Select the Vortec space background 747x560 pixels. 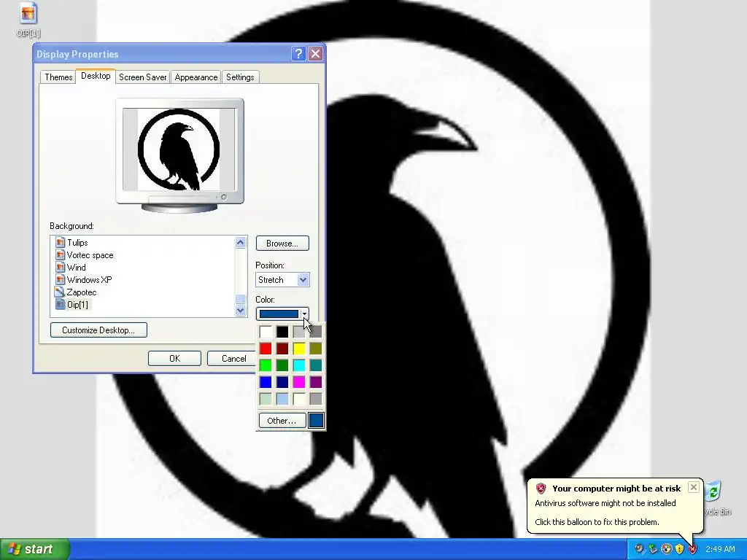click(x=90, y=255)
